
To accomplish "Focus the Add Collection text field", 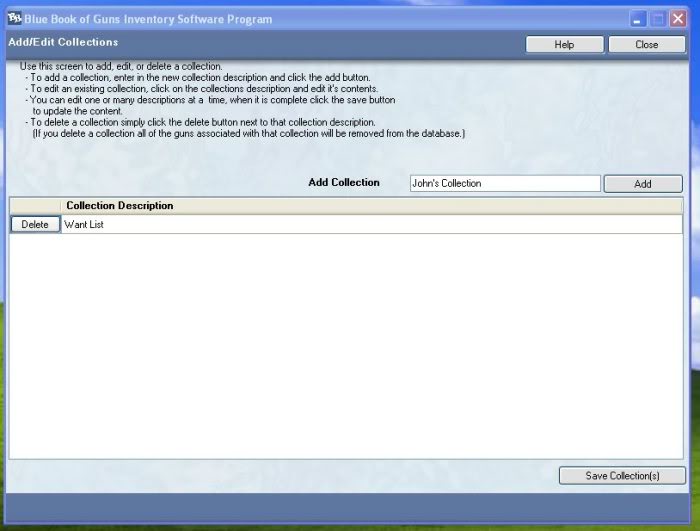I will pyautogui.click(x=505, y=184).
